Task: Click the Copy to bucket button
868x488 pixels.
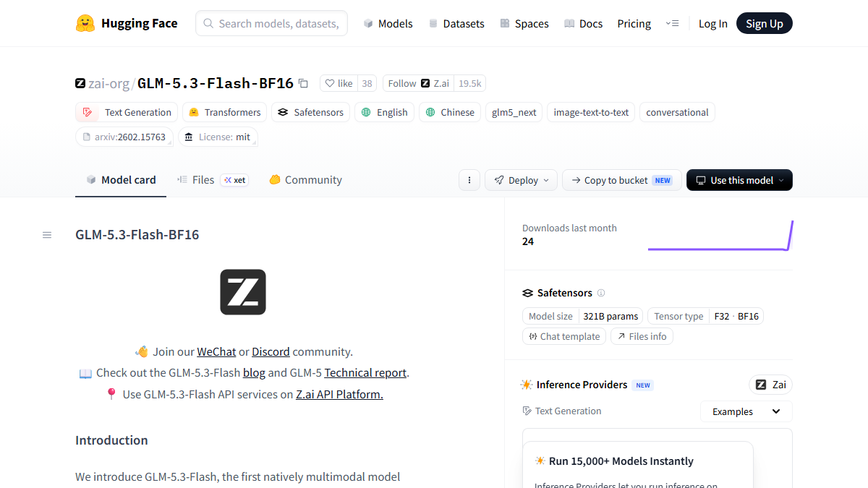Action: pyautogui.click(x=621, y=180)
